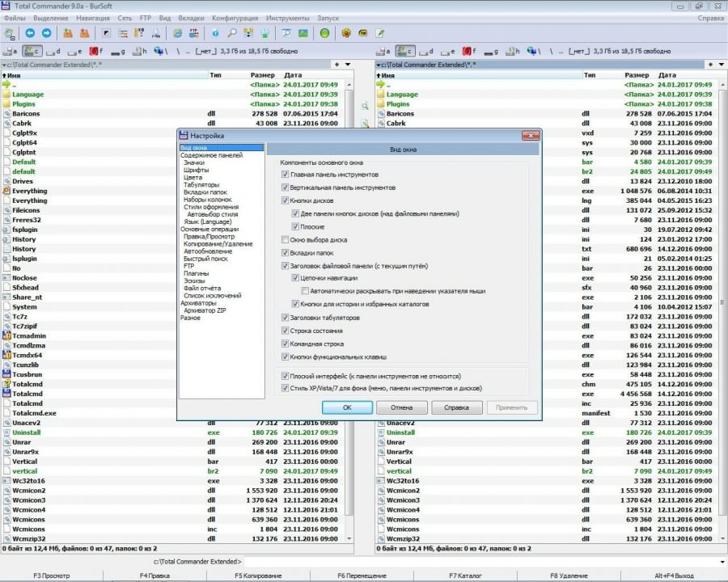Click the blue info circle toolbar icon
Image resolution: width=728 pixels, height=582 pixels.
(215, 33)
